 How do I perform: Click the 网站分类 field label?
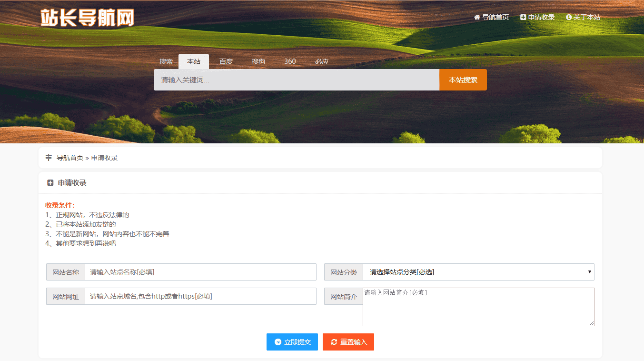click(x=344, y=272)
